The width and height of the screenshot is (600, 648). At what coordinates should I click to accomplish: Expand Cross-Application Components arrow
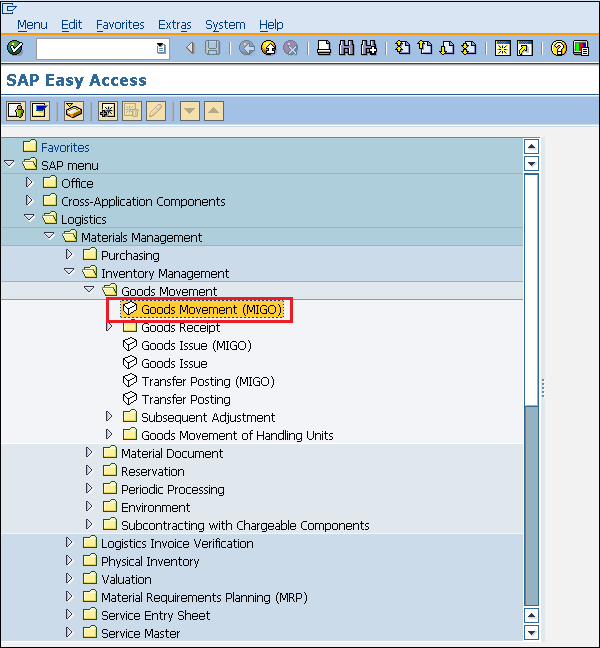point(29,200)
